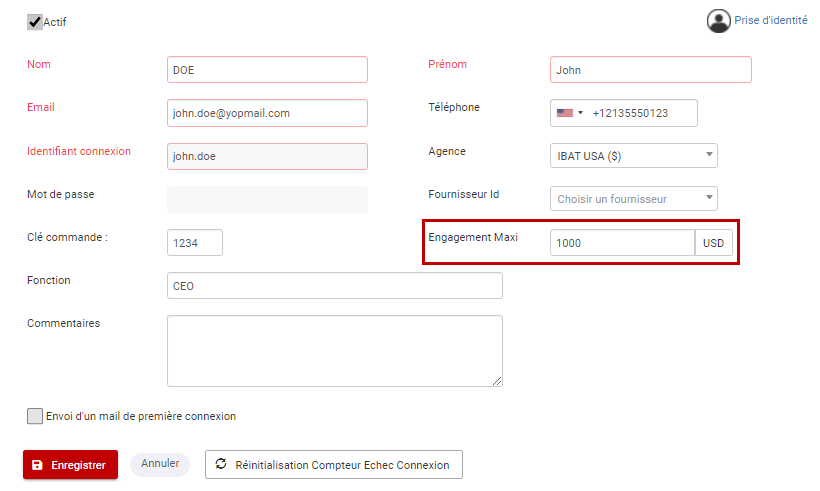The height and width of the screenshot is (491, 820).
Task: Click the USD currency addon box
Action: pos(713,243)
